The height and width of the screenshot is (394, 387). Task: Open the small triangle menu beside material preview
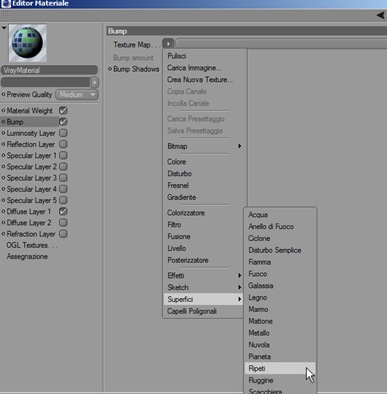pyautogui.click(x=4, y=28)
